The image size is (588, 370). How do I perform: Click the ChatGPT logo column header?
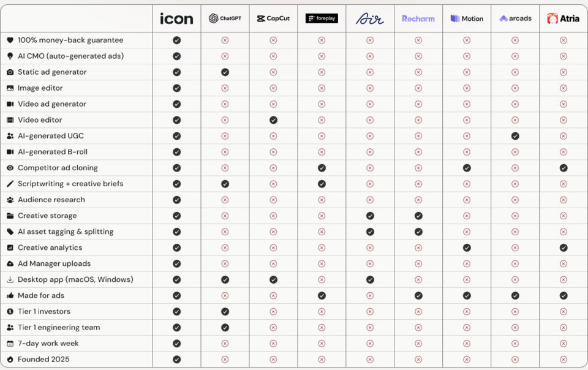[x=225, y=18]
